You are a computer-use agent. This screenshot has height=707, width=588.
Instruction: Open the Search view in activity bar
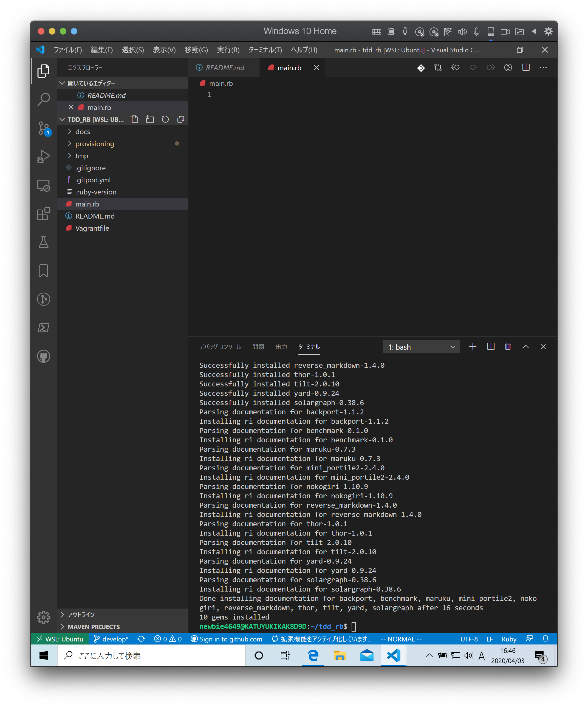(43, 99)
